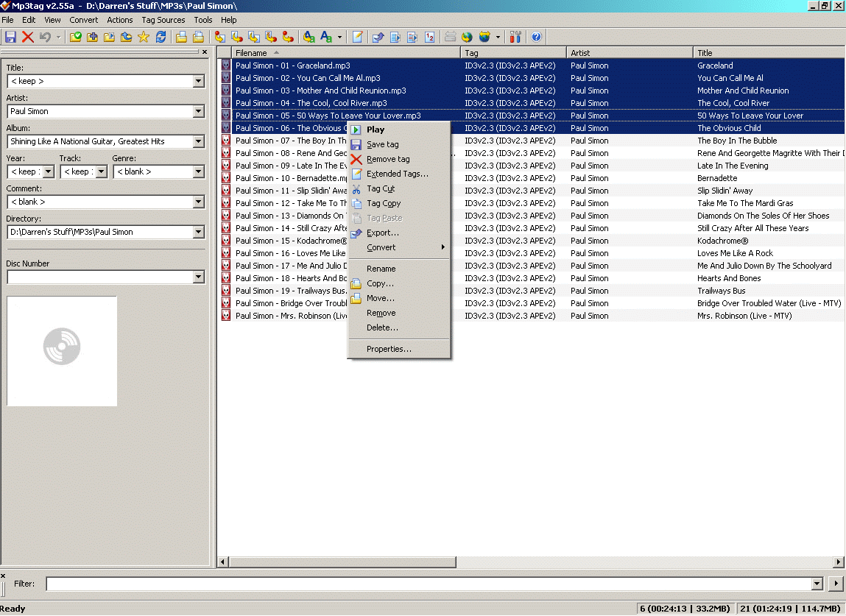Sort by the Filename column header

click(346, 53)
